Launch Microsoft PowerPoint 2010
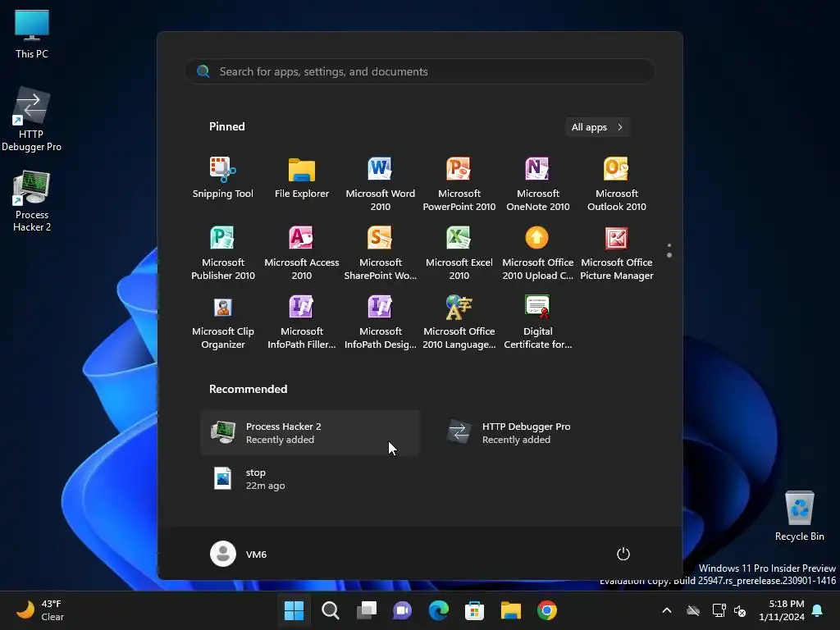The image size is (840, 630). 459,184
